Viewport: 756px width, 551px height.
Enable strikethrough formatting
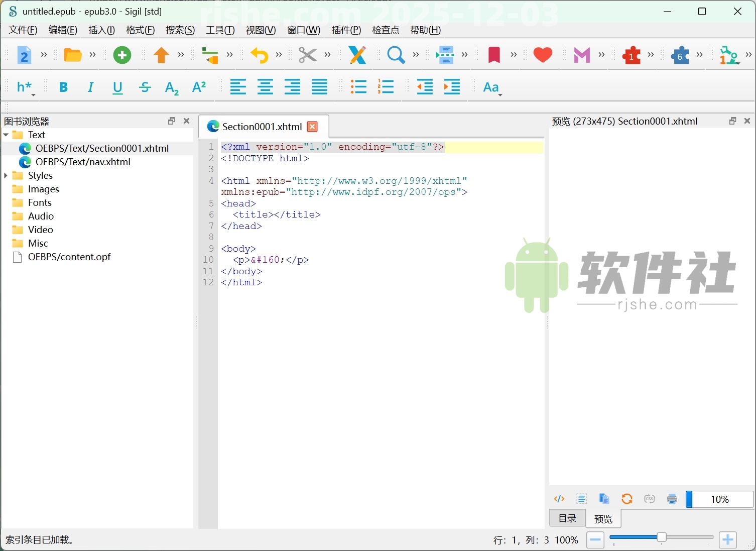click(145, 87)
